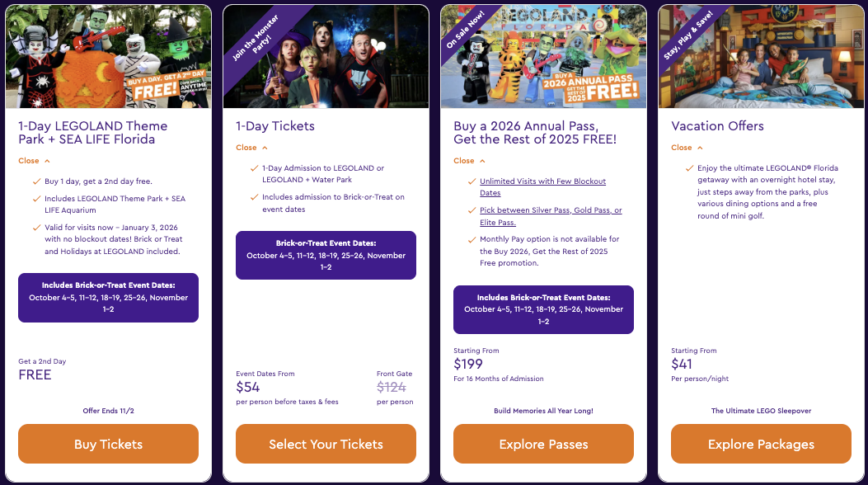Screen dimensions: 868x485
Task: Click the Buy Tickets button
Action: tap(109, 444)
